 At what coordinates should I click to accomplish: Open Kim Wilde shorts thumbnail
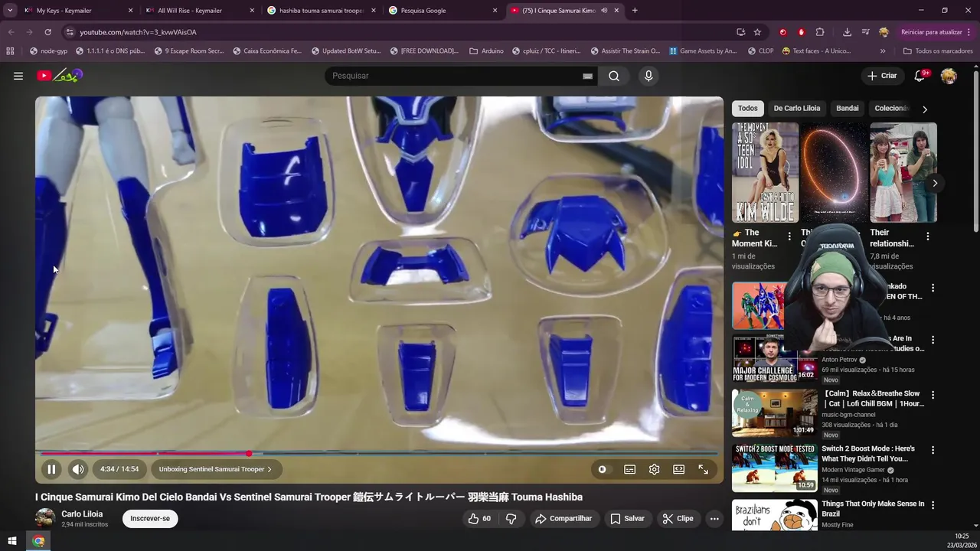[765, 172]
